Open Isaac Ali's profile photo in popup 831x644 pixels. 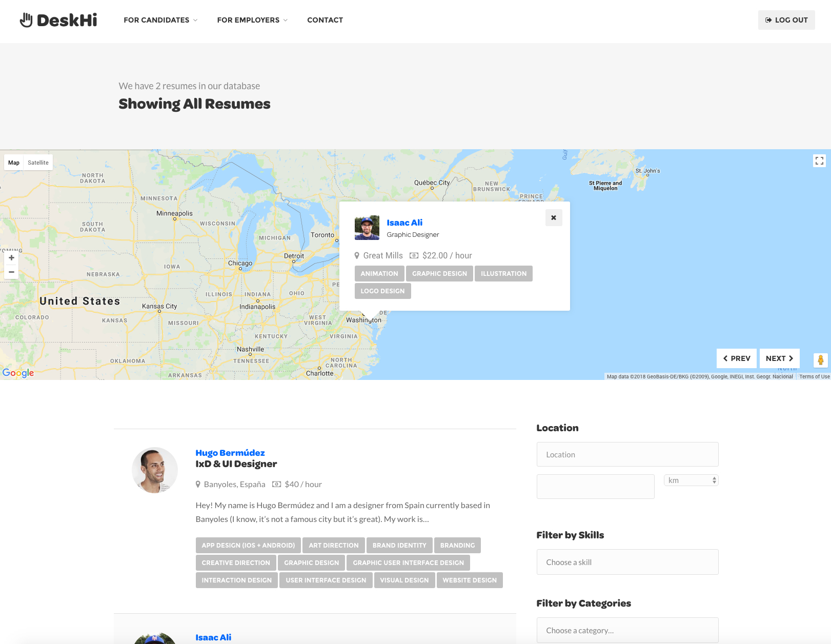coord(367,228)
